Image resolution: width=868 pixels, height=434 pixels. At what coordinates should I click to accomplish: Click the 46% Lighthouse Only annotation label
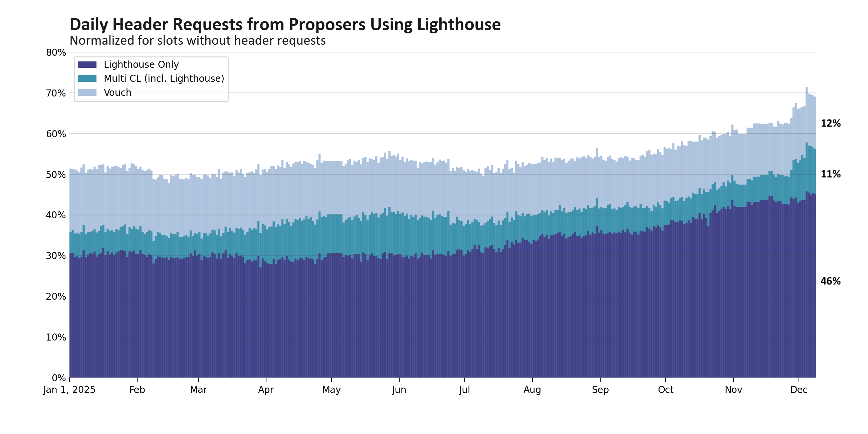[x=830, y=281]
